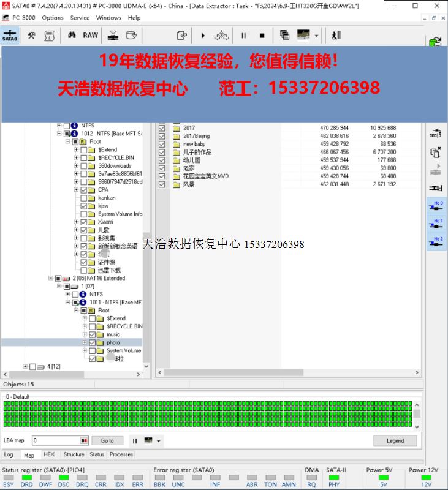Click the Stop square toolbar button

[262, 36]
